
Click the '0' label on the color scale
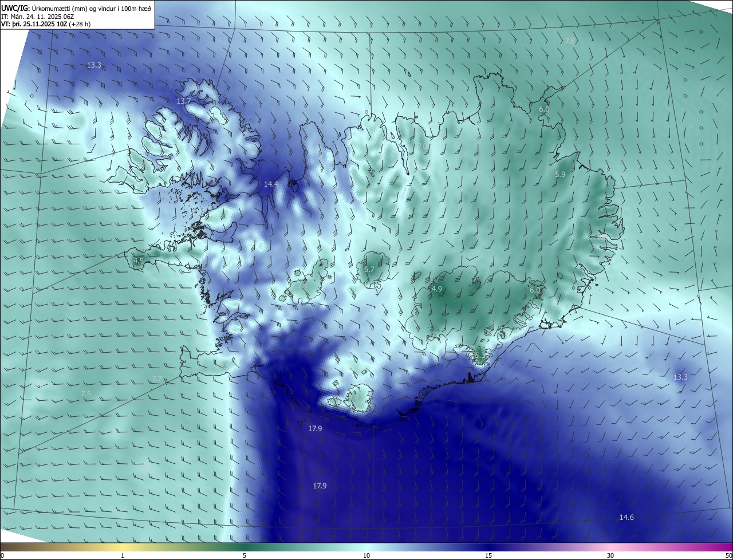tap(2, 555)
